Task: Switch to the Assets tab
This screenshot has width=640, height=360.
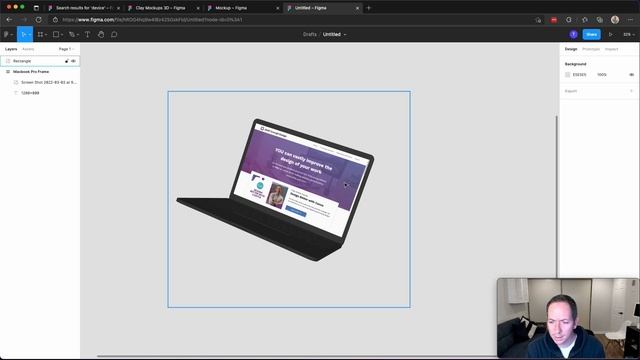Action: click(28, 49)
